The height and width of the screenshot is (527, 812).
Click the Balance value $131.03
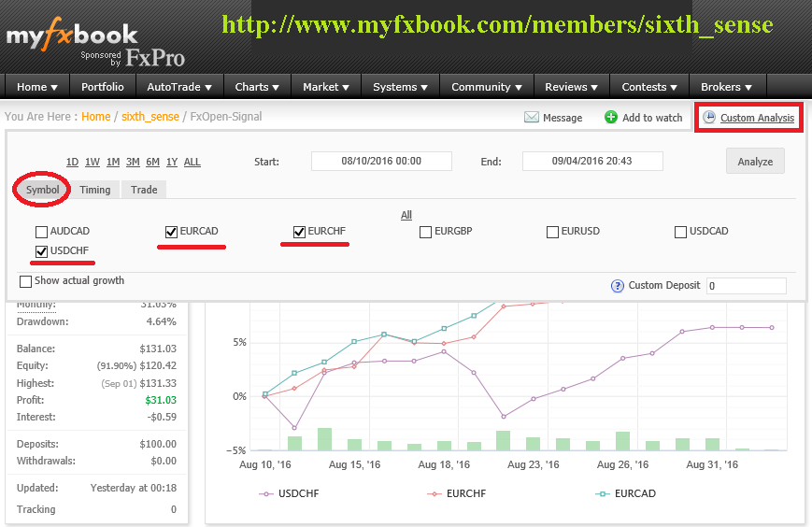tap(157, 349)
